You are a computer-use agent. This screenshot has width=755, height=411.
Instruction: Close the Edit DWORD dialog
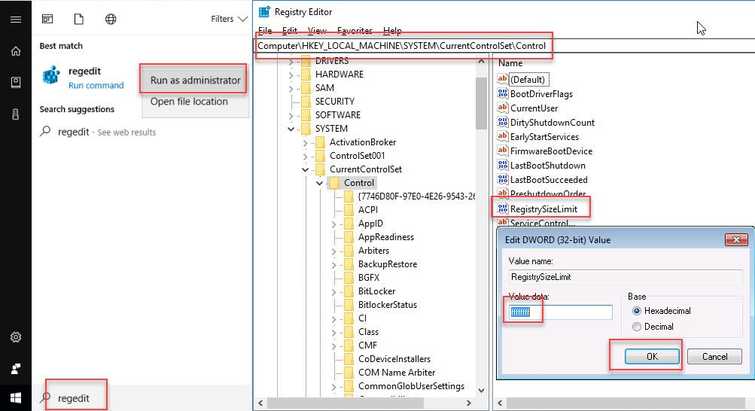(736, 239)
